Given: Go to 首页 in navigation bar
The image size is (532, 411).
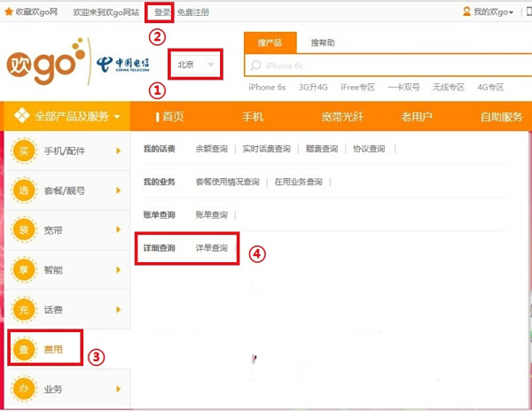Looking at the screenshot, I should point(173,117).
